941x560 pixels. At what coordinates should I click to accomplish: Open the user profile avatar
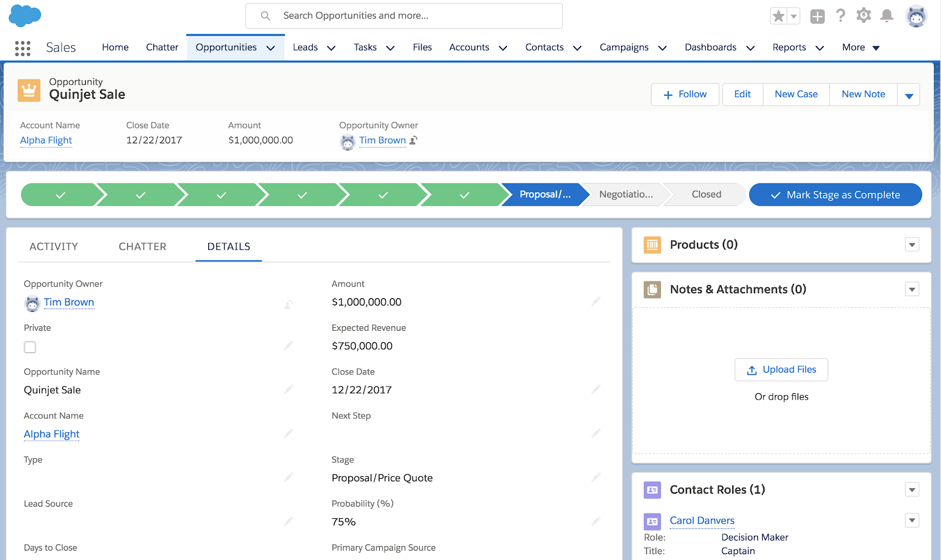916,16
